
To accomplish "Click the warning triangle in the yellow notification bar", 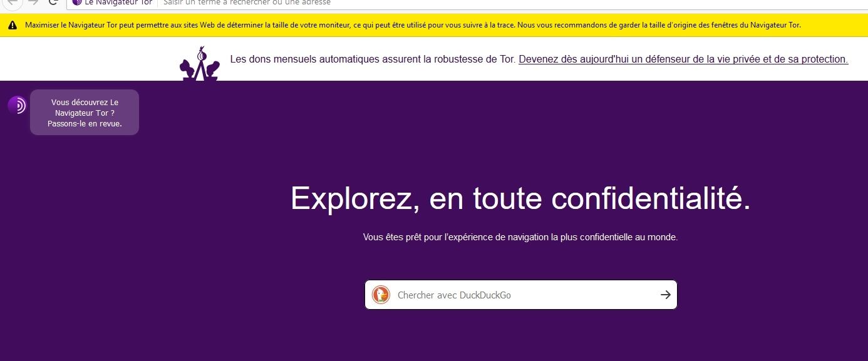I will click(13, 26).
